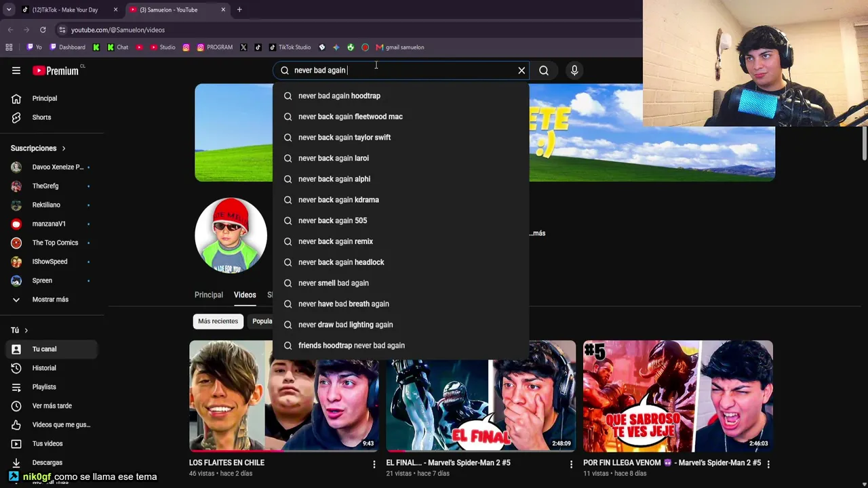
Task: Select the 'Más recientes' filter chip
Action: tap(218, 321)
